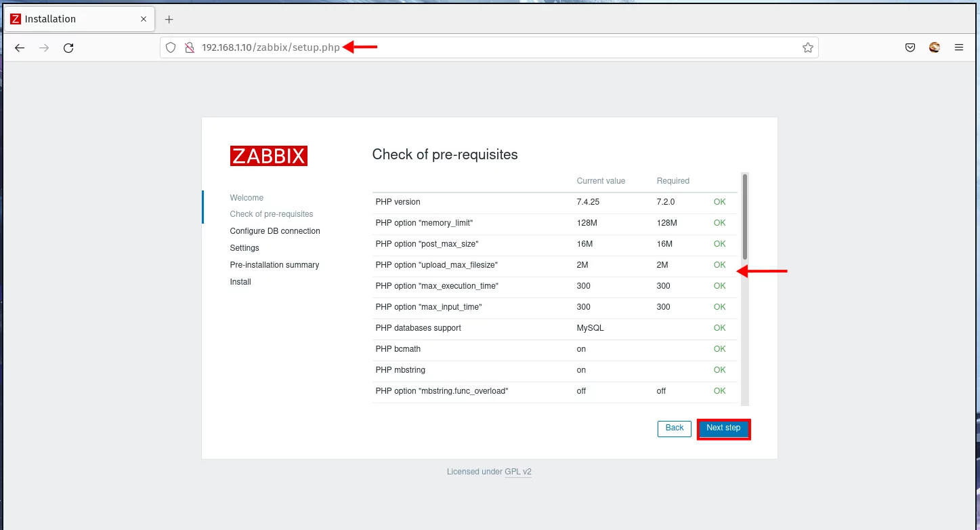
Task: Click the Next step button
Action: (723, 428)
